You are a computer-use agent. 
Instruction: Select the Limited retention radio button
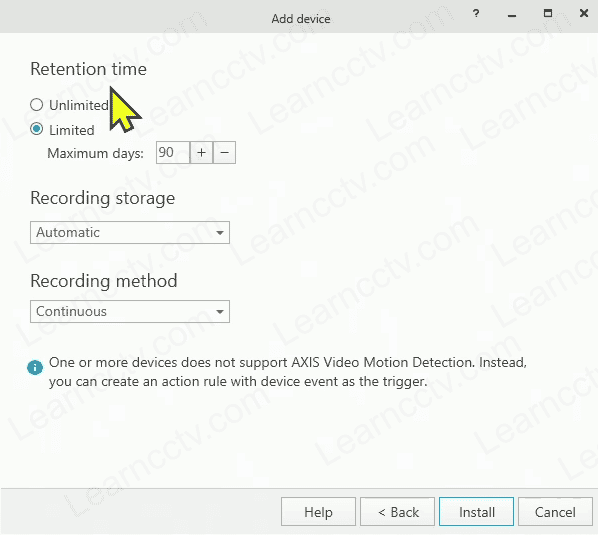click(37, 129)
